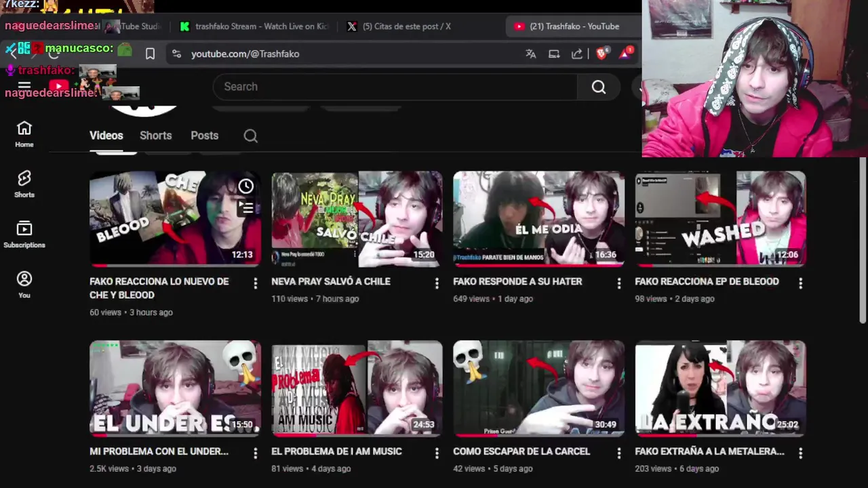Click the '203 views • 6 days ago' text

tap(677, 468)
